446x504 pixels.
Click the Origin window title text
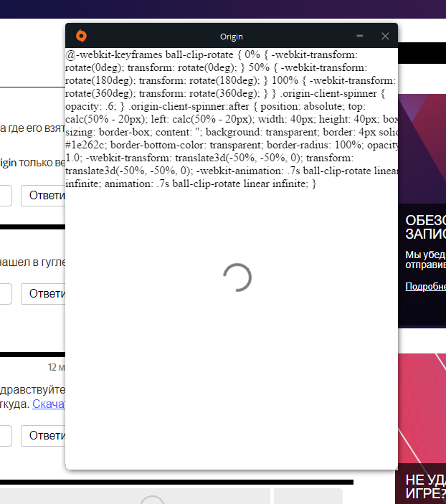[x=232, y=37]
